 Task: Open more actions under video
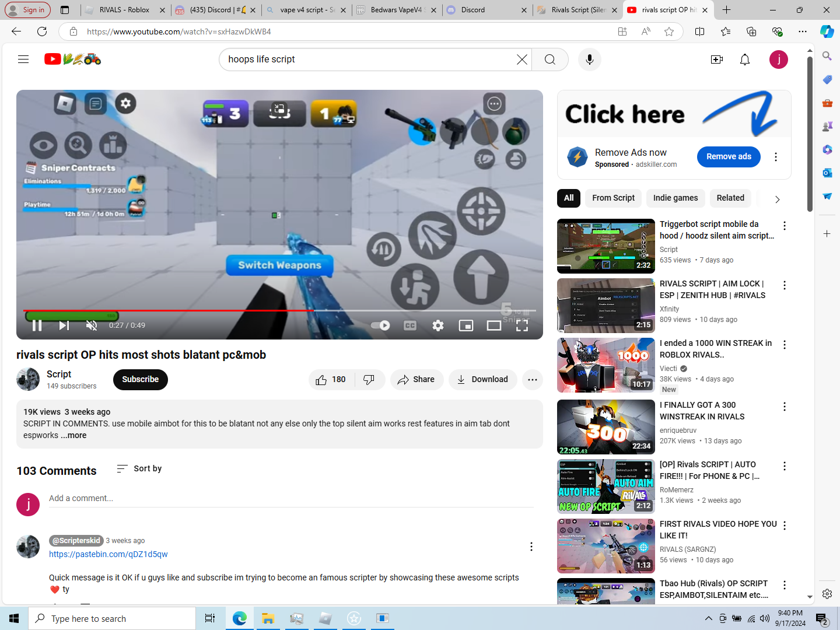tap(533, 380)
